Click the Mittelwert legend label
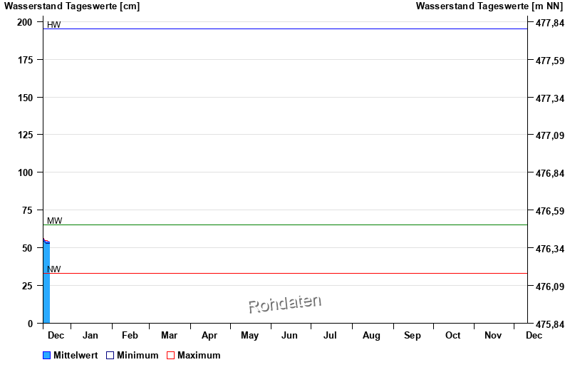570x392 pixels. [x=76, y=356]
